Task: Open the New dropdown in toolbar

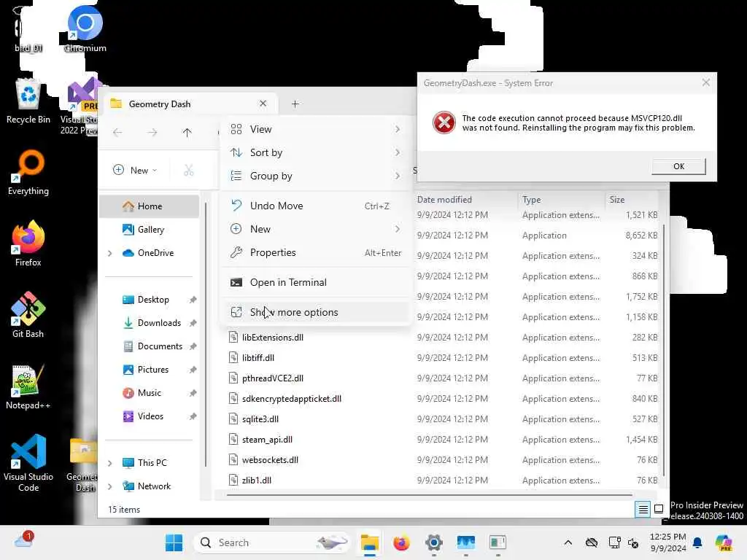Action: pyautogui.click(x=135, y=170)
